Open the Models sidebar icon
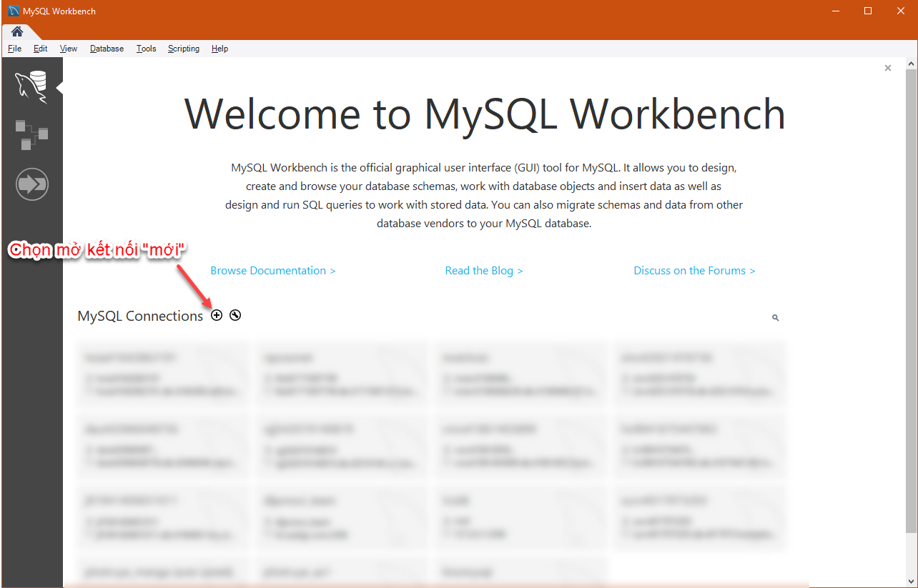Image resolution: width=918 pixels, height=588 pixels. tap(31, 134)
